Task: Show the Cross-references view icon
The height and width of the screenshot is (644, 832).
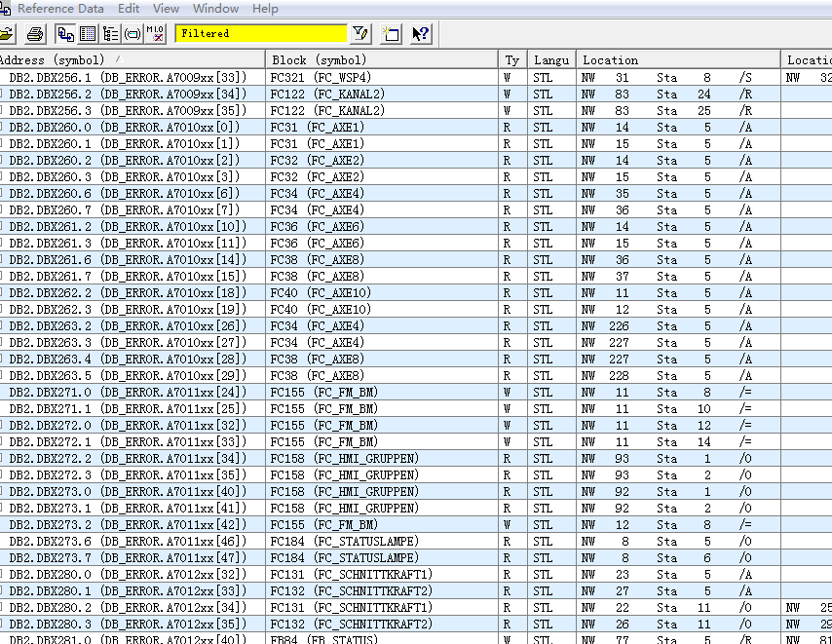Action: tap(65, 34)
